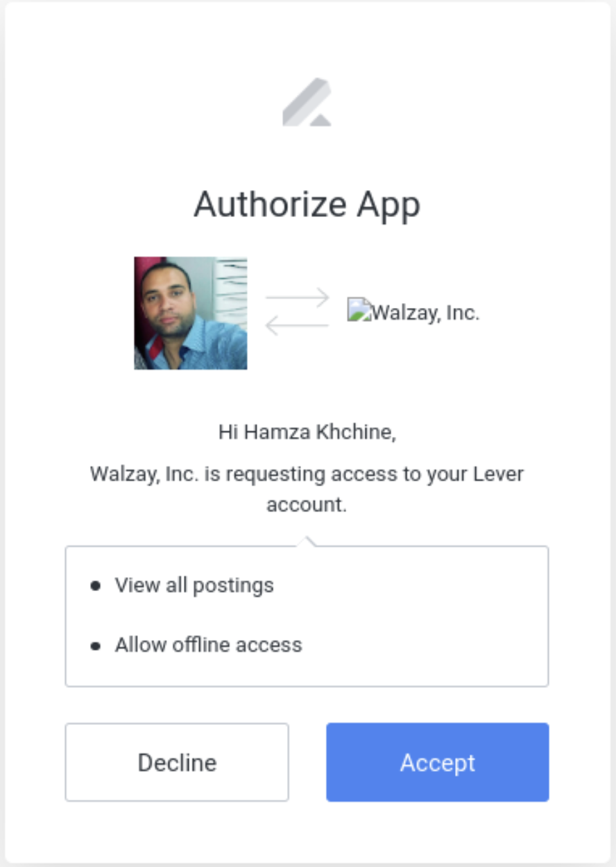Click the Lever logo at the top

pyautogui.click(x=308, y=100)
